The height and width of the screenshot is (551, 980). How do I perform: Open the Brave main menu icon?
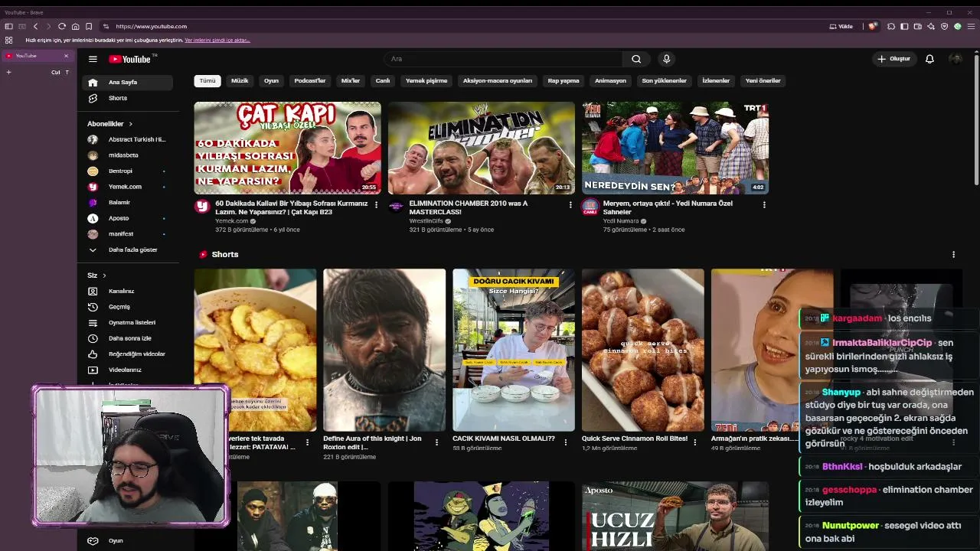(x=971, y=26)
